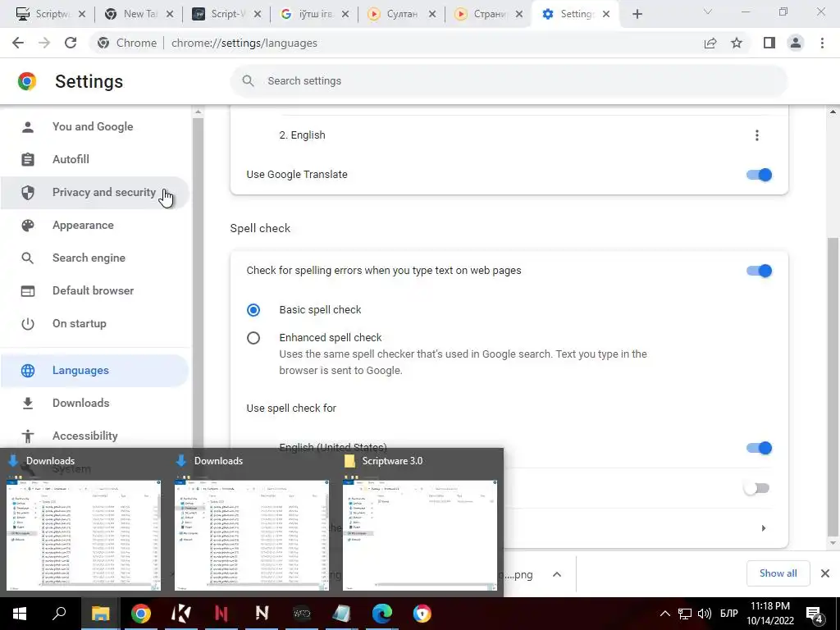840x630 pixels.
Task: Open the new tab with plus button
Action: click(637, 15)
